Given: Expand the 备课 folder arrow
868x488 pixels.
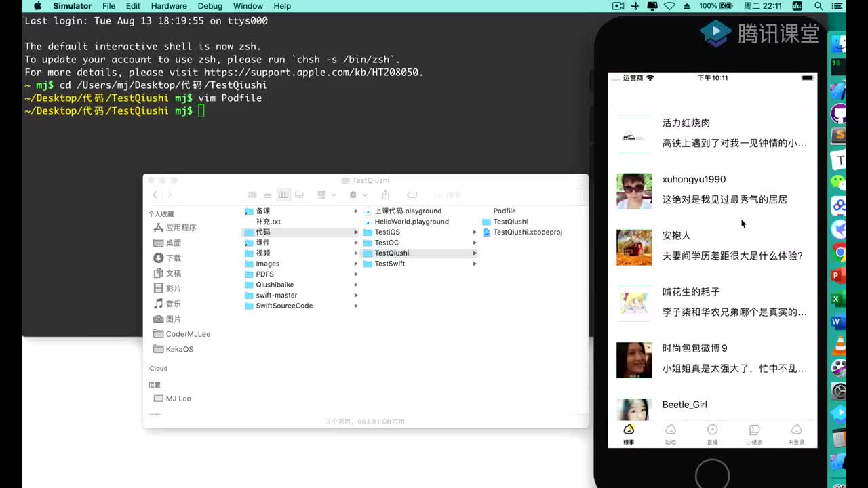Looking at the screenshot, I should [355, 211].
